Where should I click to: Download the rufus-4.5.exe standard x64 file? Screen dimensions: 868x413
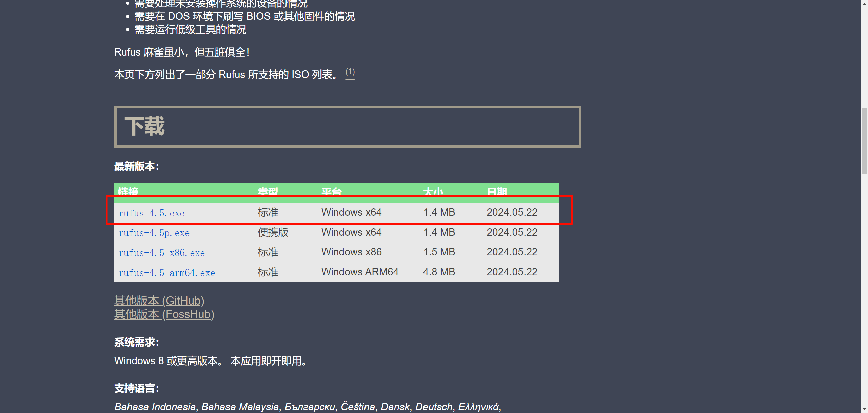click(x=152, y=213)
